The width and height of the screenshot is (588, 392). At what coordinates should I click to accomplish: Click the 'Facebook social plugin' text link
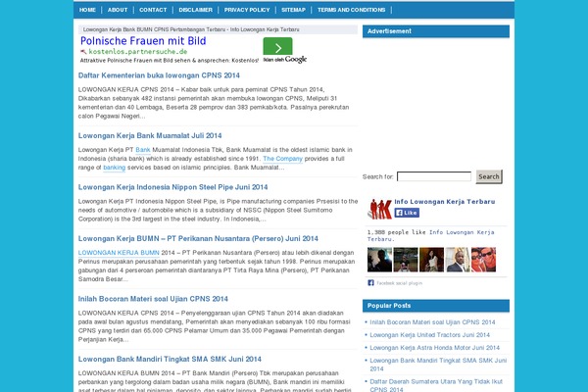pyautogui.click(x=400, y=283)
